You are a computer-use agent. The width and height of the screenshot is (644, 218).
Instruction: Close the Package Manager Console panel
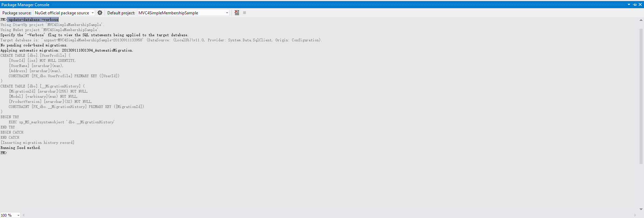pyautogui.click(x=640, y=4)
